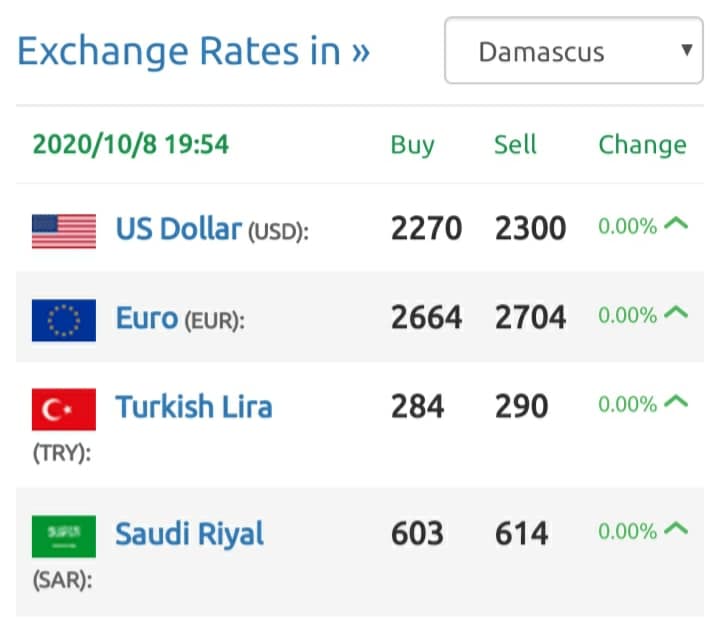The height and width of the screenshot is (628, 720).
Task: Open the Euro currency link
Action: [146, 318]
